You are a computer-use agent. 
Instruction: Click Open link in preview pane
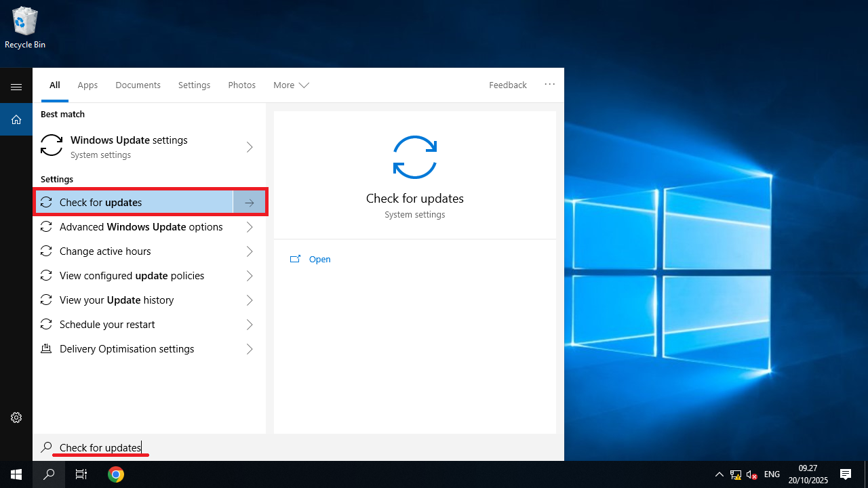(319, 260)
